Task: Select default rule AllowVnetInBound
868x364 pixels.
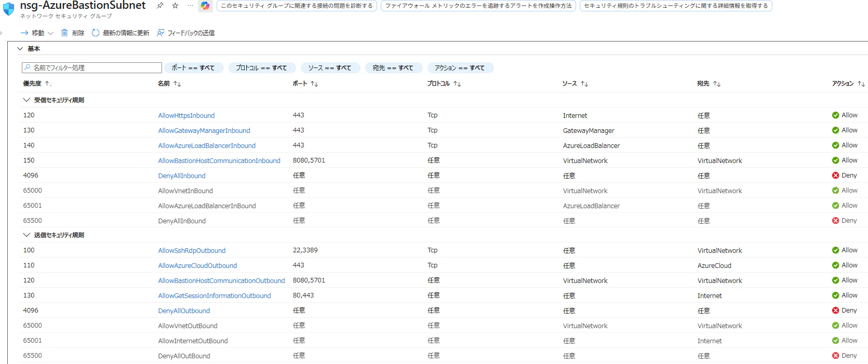Action: (185, 191)
